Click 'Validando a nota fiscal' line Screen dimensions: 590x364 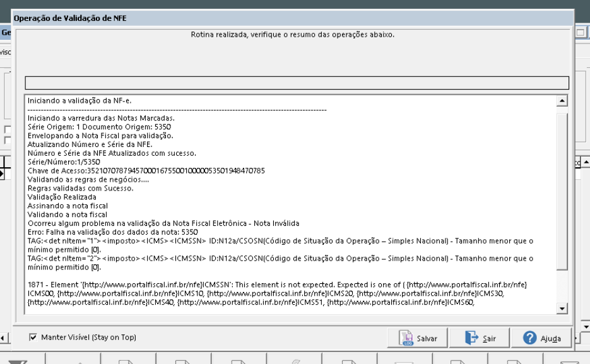(x=68, y=214)
